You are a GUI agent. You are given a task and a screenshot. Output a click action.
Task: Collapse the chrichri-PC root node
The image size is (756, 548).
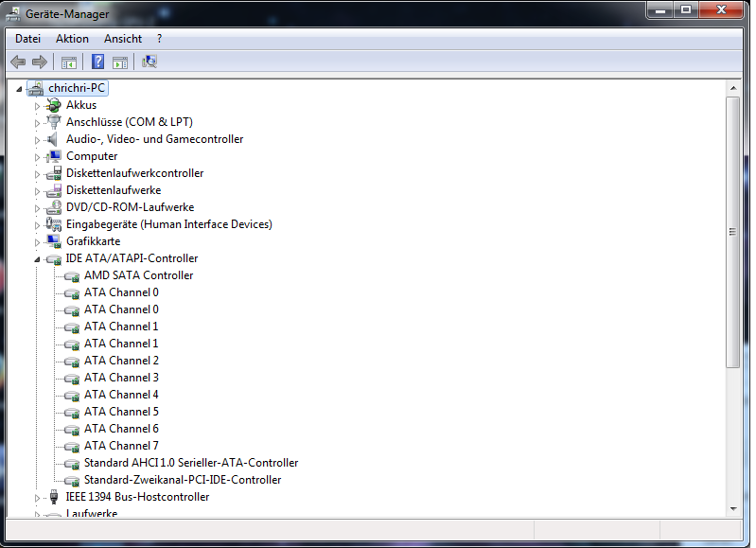point(19,89)
